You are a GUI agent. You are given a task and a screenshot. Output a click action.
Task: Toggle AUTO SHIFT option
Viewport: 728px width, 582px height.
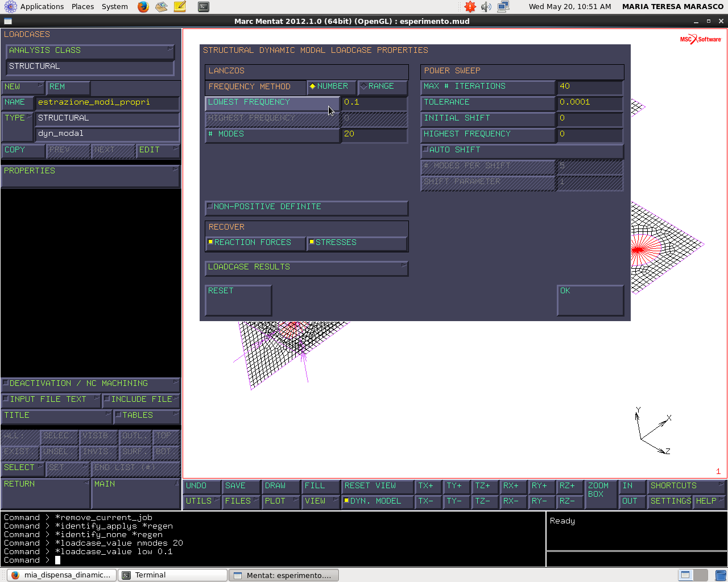[522, 151]
